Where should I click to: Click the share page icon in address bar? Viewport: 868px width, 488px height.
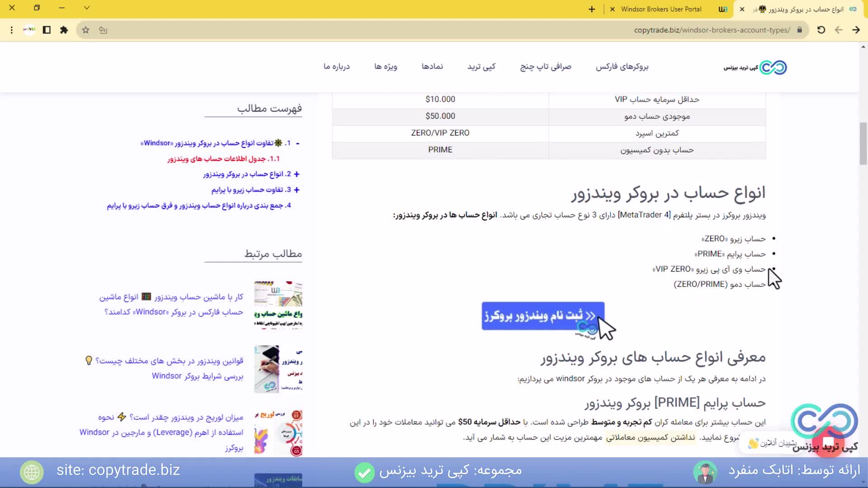click(103, 30)
